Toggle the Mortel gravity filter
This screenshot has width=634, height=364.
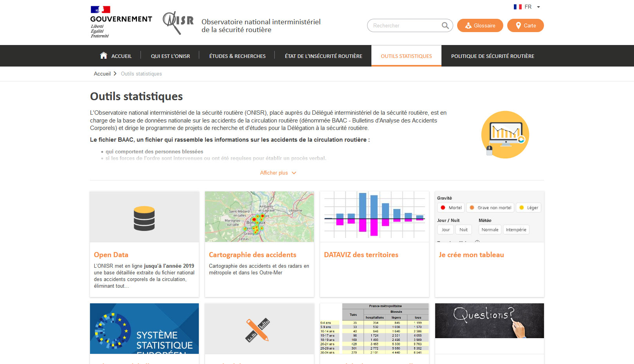(451, 207)
